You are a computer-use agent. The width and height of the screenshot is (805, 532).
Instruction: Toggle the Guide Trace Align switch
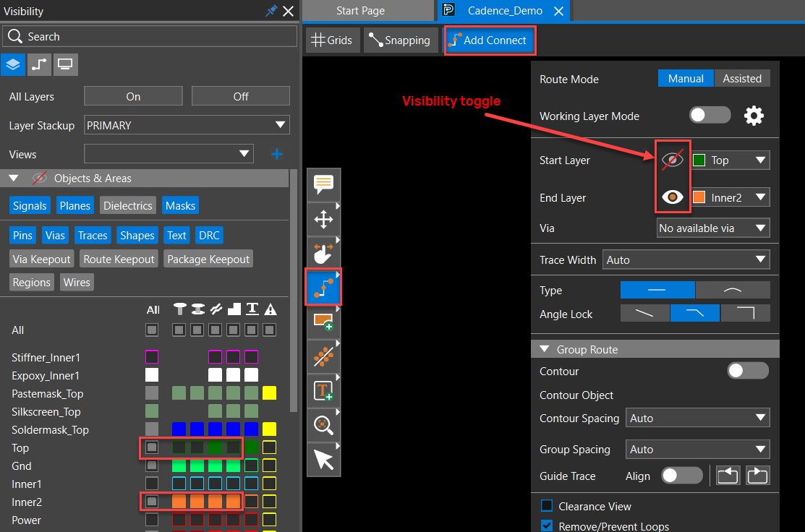pyautogui.click(x=682, y=476)
